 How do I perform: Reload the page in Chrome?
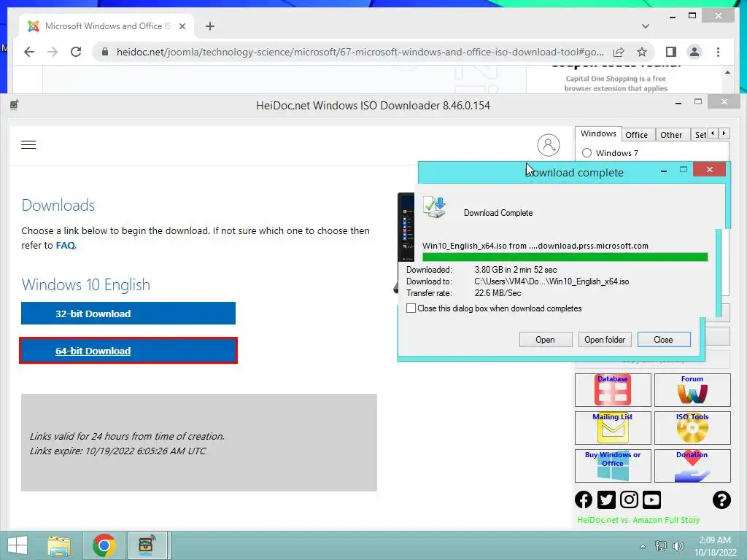pyautogui.click(x=76, y=52)
